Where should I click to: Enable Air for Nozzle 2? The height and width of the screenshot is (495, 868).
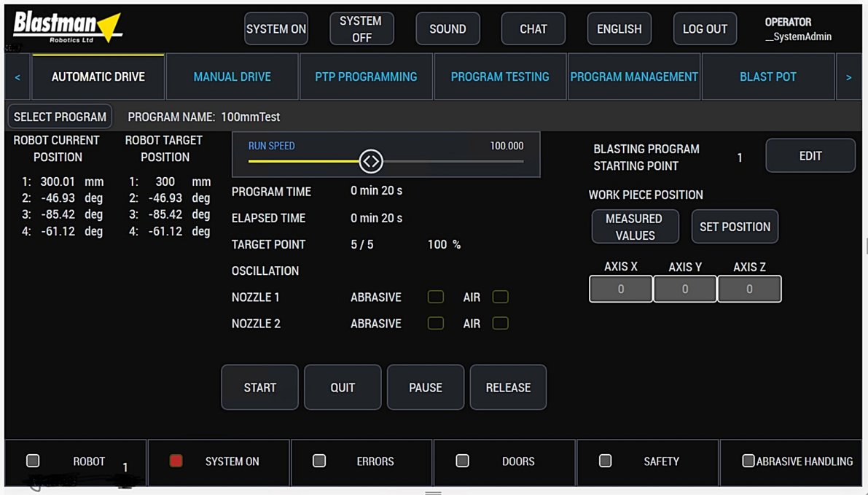[500, 323]
